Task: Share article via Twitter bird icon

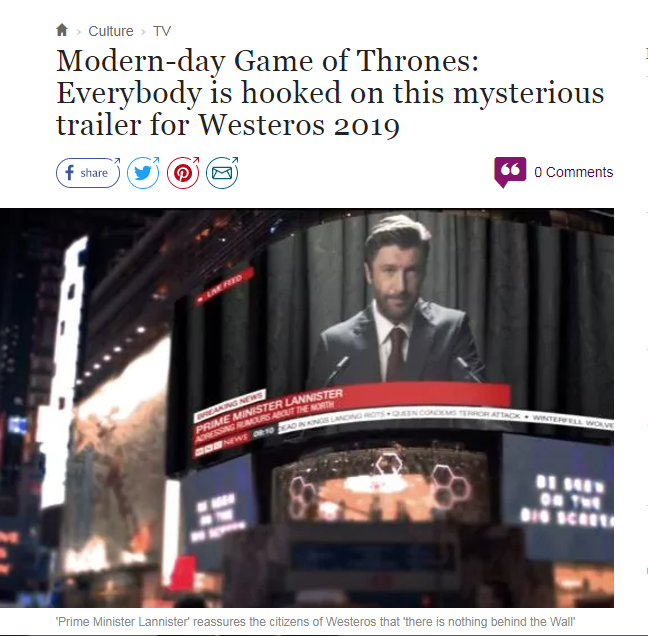Action: (x=143, y=173)
